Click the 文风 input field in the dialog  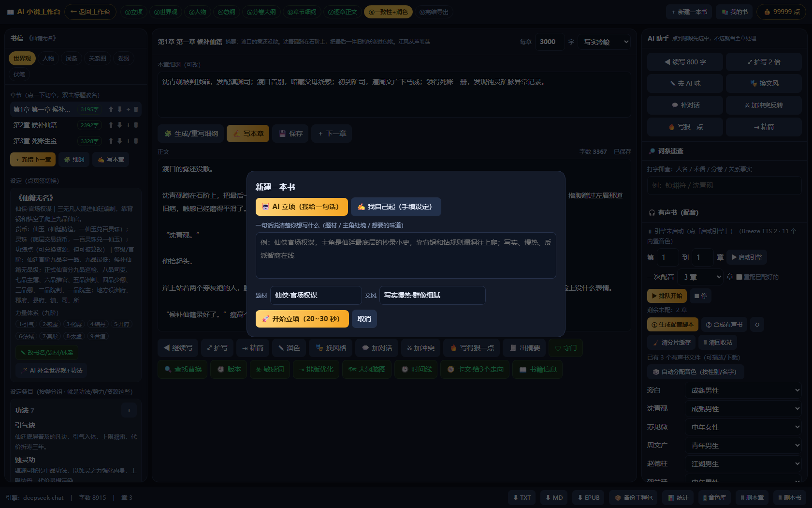(x=432, y=295)
